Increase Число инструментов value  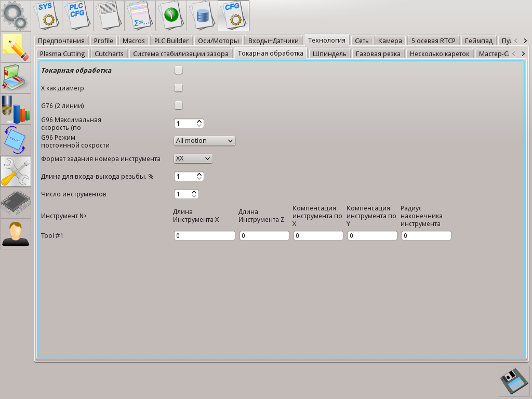(194, 192)
